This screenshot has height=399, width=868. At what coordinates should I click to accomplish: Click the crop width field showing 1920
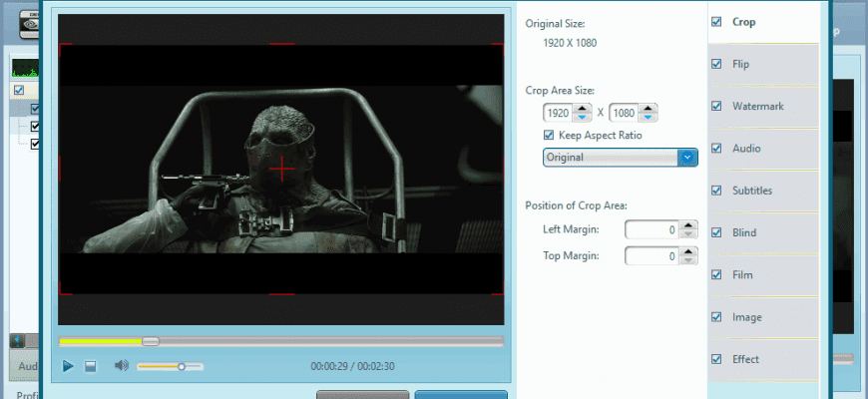click(558, 113)
